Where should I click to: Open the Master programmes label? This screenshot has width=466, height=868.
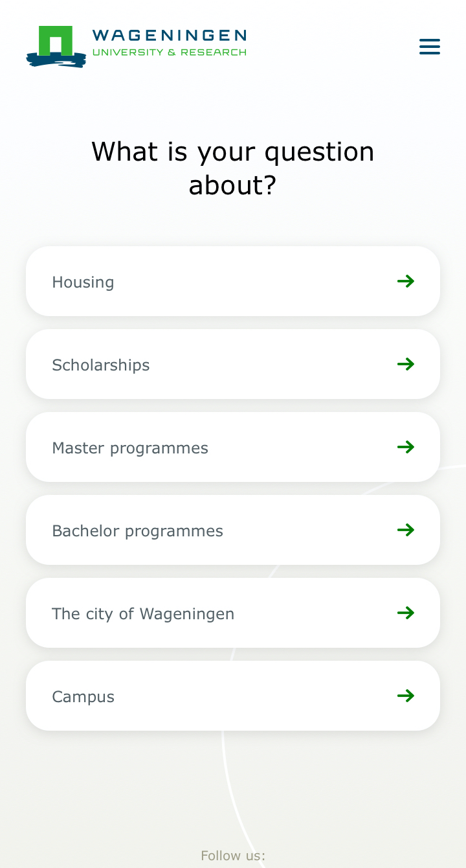pos(130,448)
